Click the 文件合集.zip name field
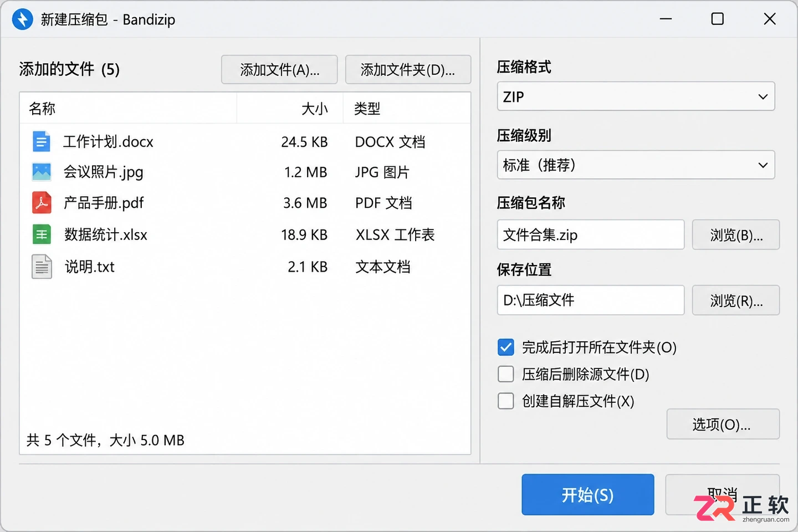 [x=591, y=235]
